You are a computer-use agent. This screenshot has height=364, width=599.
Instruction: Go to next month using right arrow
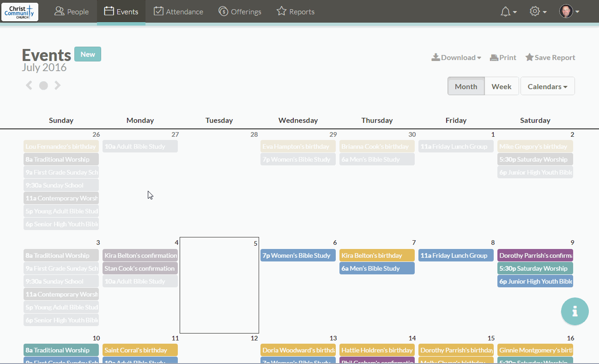tap(58, 85)
